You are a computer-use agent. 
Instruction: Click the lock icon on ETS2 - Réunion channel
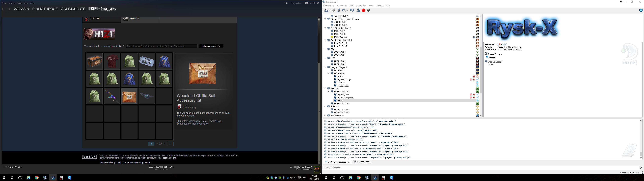point(474,37)
